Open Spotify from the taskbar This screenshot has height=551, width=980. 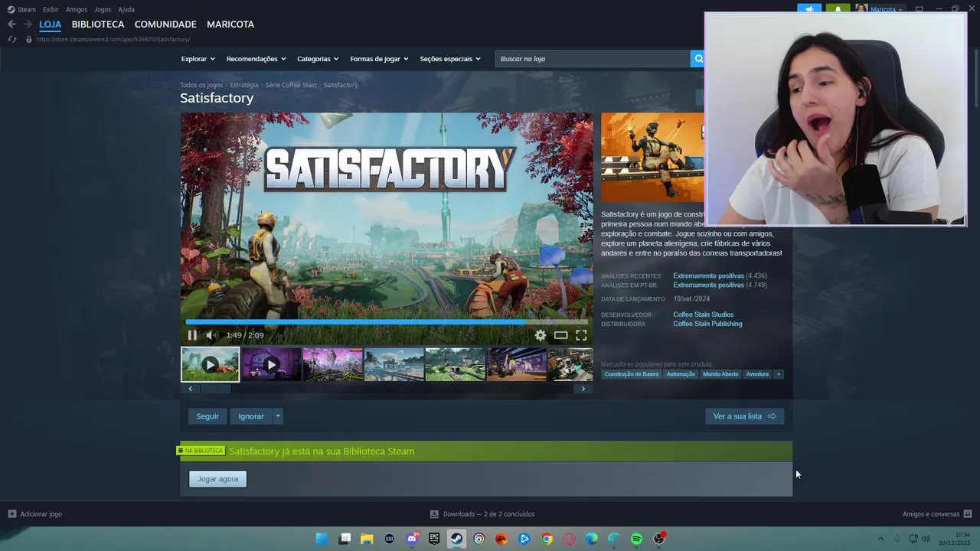[x=636, y=539]
